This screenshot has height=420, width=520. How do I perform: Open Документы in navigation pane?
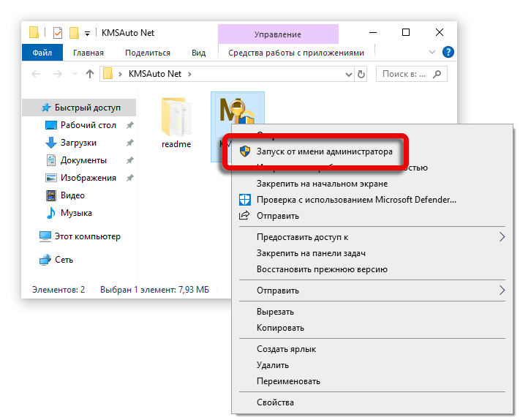tap(83, 160)
